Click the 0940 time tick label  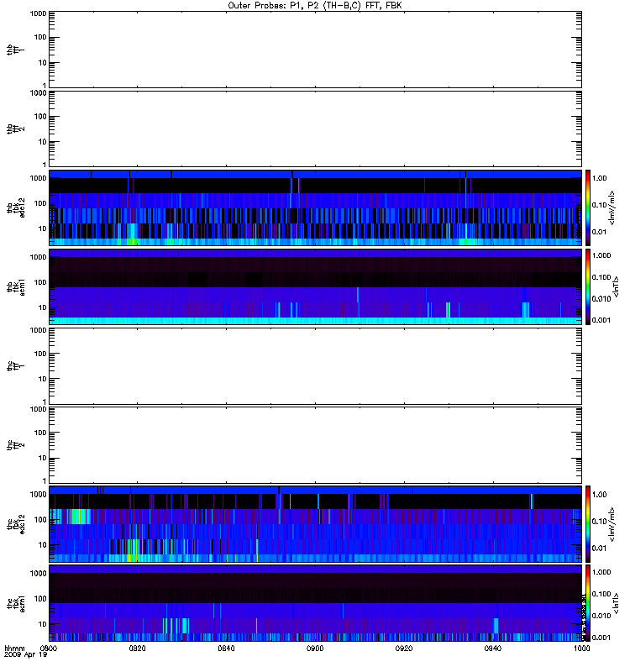click(x=493, y=648)
